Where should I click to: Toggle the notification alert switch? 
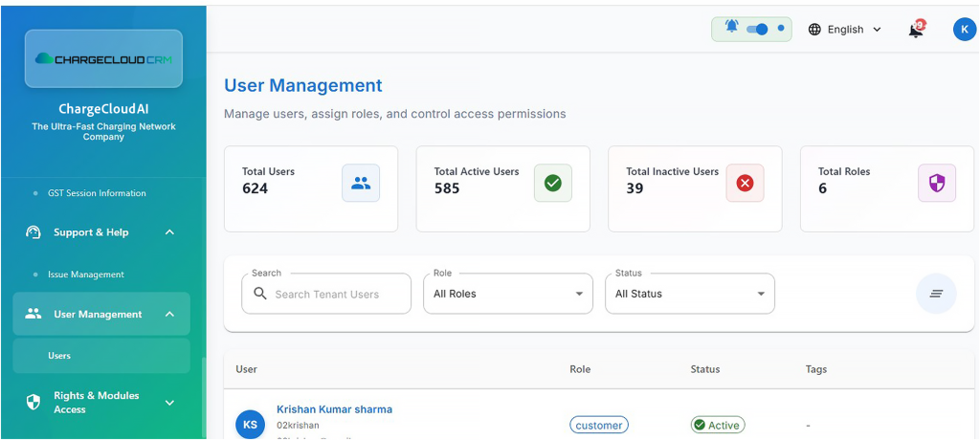click(x=757, y=29)
